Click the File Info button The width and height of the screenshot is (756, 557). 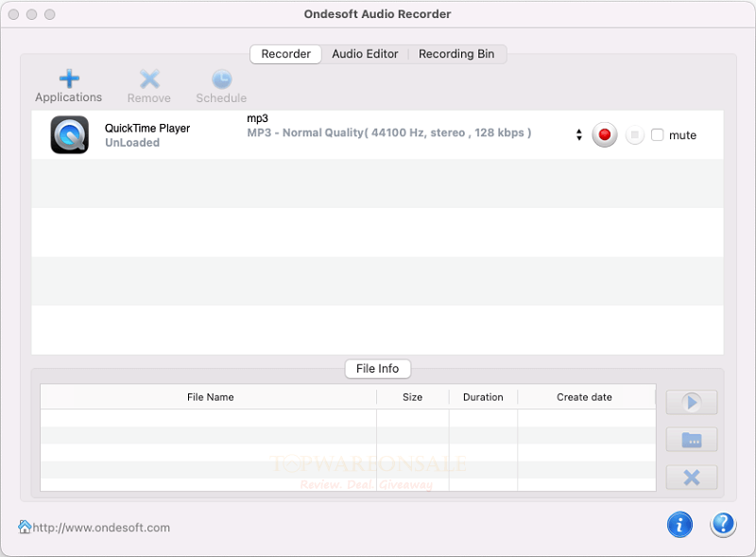(377, 369)
